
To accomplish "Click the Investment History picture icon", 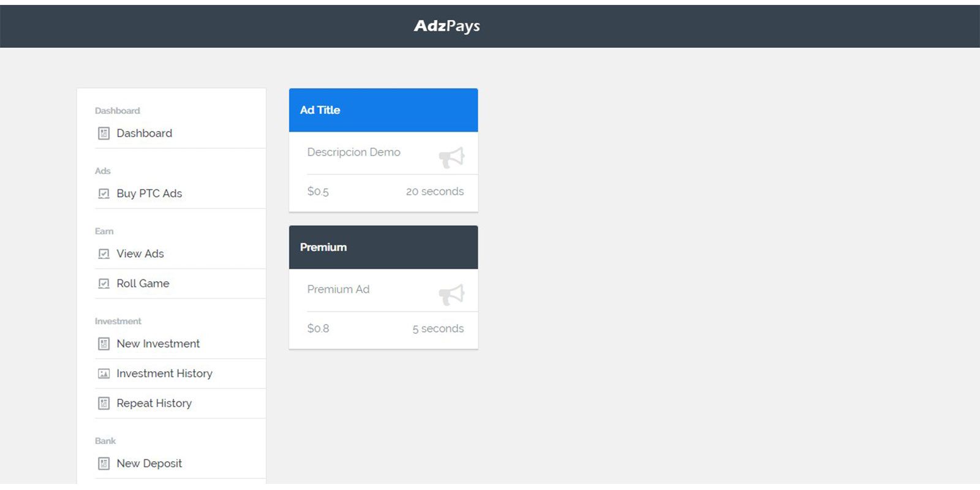I will [x=104, y=374].
